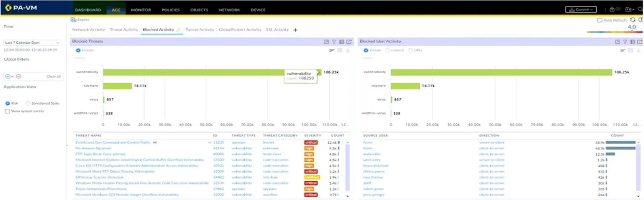Select horizontal bar chart view in Blocked Threats
The width and height of the screenshot is (644, 200).
(332, 50)
